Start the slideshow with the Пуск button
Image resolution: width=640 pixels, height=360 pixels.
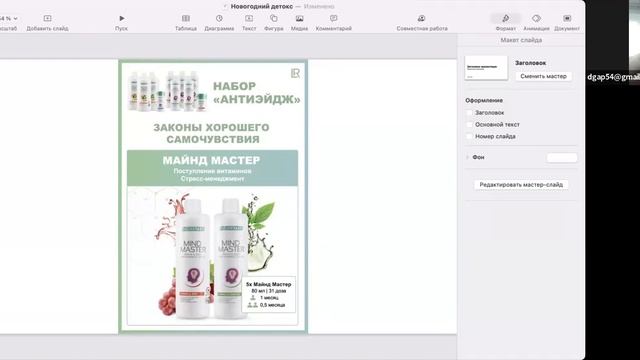pyautogui.click(x=121, y=18)
